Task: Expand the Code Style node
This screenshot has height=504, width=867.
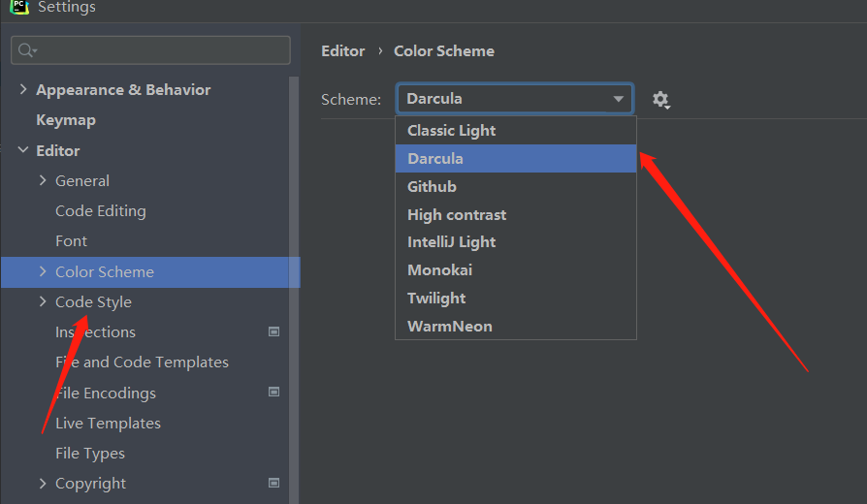Action: (x=43, y=301)
